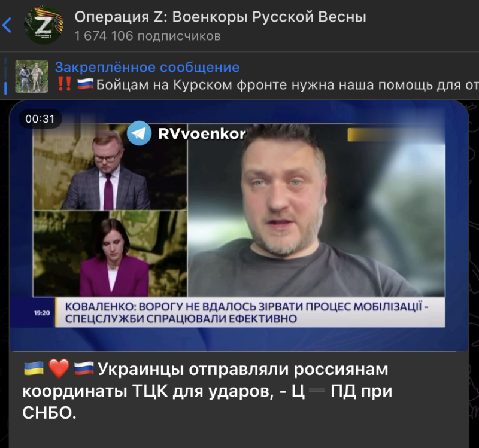View the 1 674 106 подписчиков subscriber count
479x448 pixels.
[x=147, y=36]
